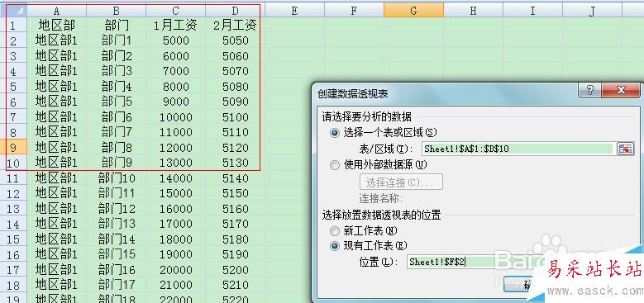This screenshot has height=303, width=644.
Task: Click cell containing '部门13'
Action: click(117, 224)
